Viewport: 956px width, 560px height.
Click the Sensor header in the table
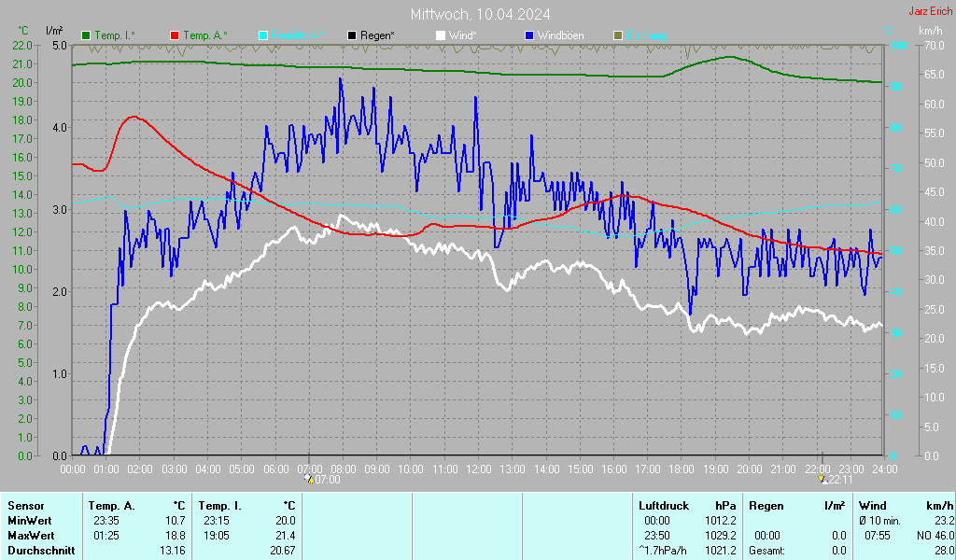(x=26, y=505)
